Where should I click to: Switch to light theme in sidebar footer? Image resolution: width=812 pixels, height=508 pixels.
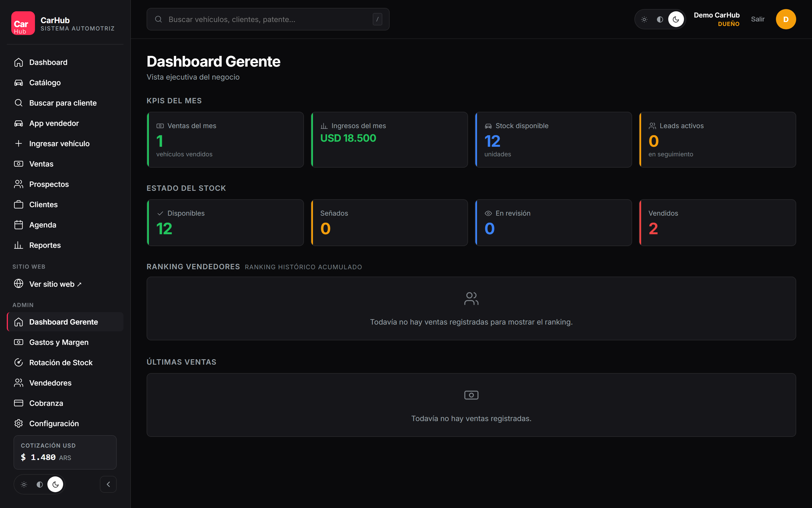pyautogui.click(x=24, y=485)
